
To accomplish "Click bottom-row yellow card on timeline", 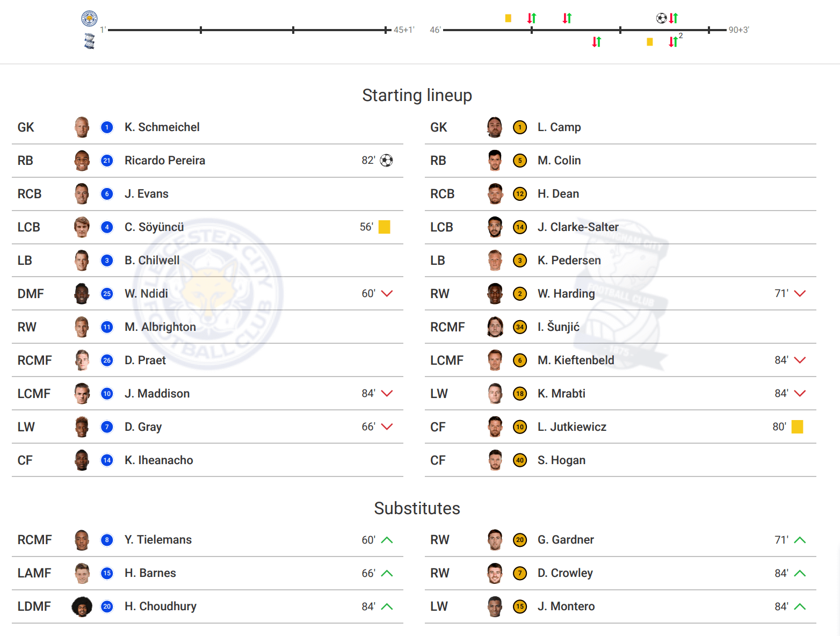I will [650, 42].
